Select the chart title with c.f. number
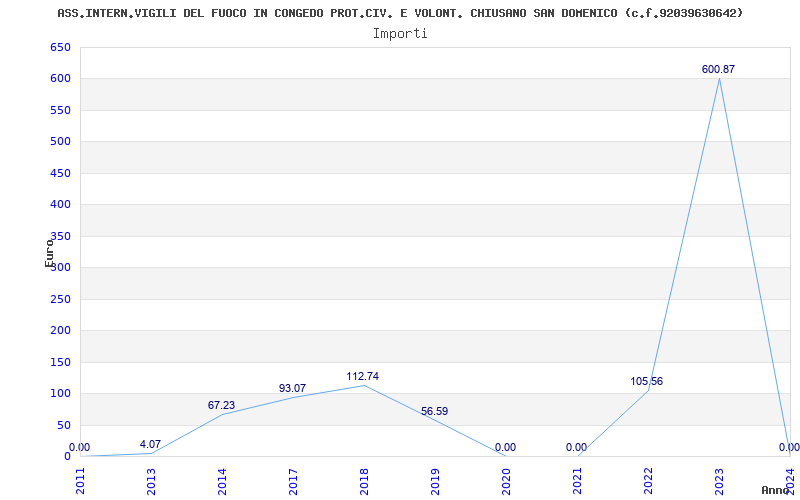Screen dimensions: 800x500 [x=400, y=13]
